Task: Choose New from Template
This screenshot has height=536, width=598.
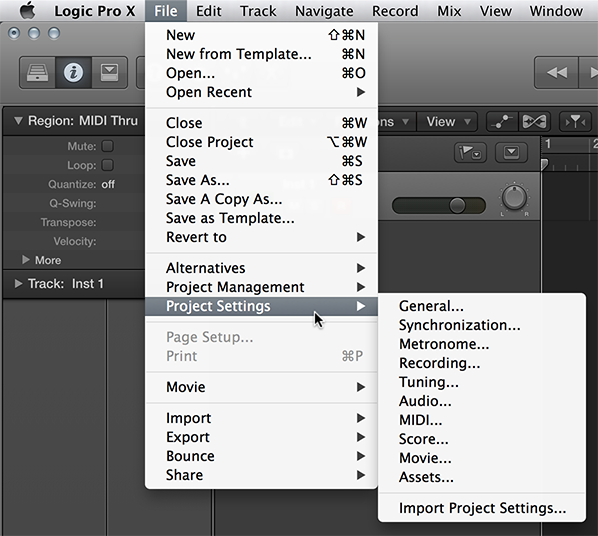Action: (x=262, y=54)
